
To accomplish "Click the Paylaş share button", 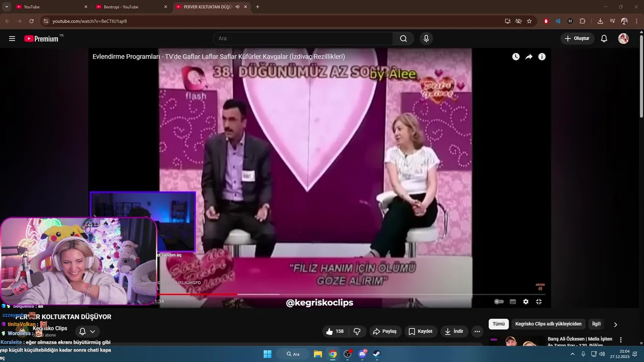I will click(x=384, y=331).
